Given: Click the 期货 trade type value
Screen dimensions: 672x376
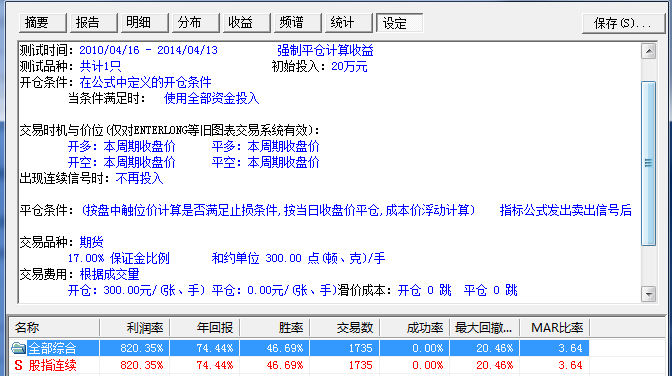Looking at the screenshot, I should coord(91,242).
